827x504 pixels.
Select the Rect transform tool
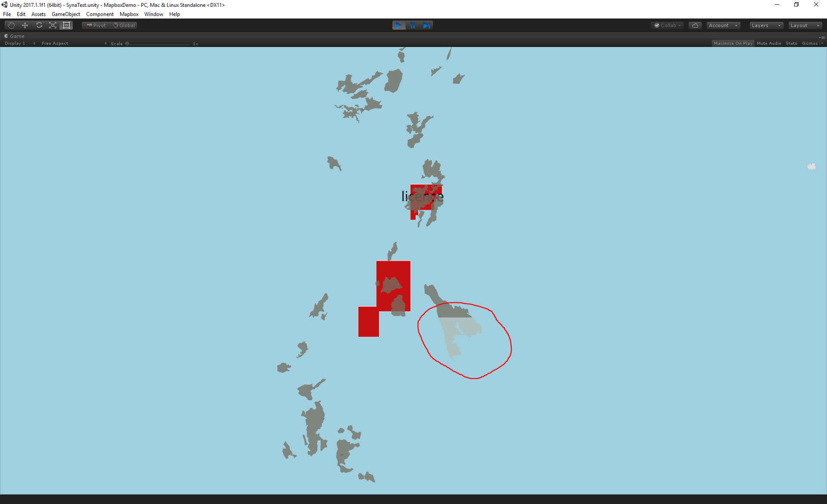(x=66, y=25)
